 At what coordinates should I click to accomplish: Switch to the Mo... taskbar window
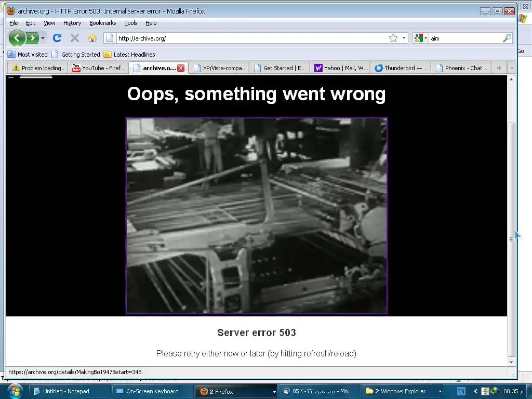coord(319,391)
